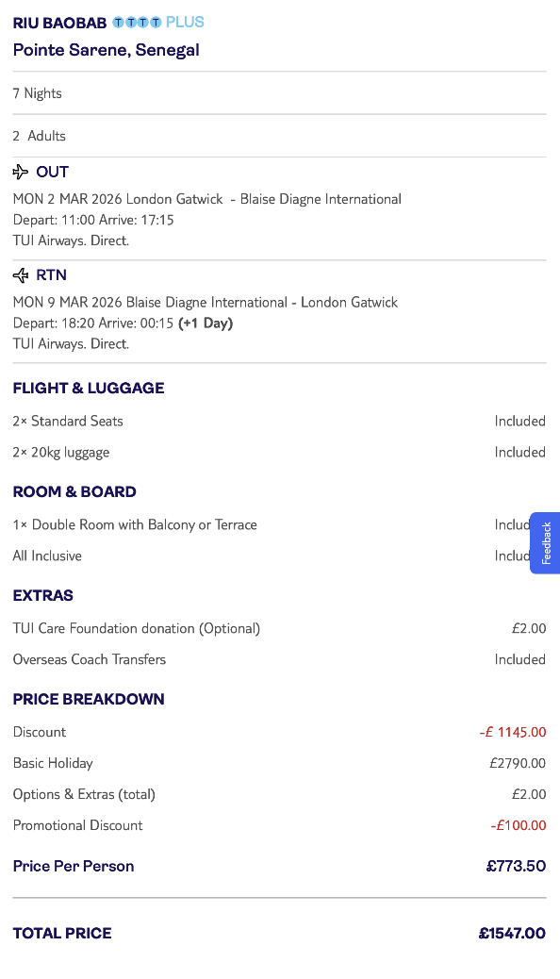Click the TOTAL PRICE £1547.00 amount
Image resolution: width=560 pixels, height=979 pixels.
512,933
